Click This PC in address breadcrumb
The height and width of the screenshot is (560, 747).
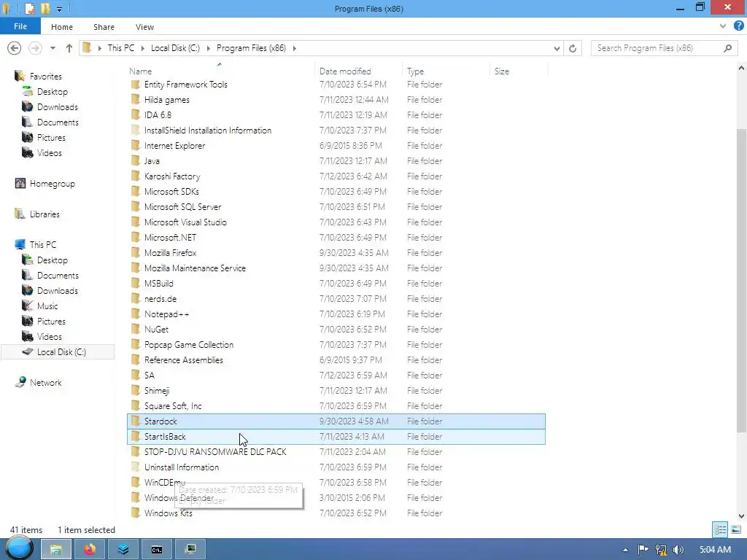(x=121, y=48)
